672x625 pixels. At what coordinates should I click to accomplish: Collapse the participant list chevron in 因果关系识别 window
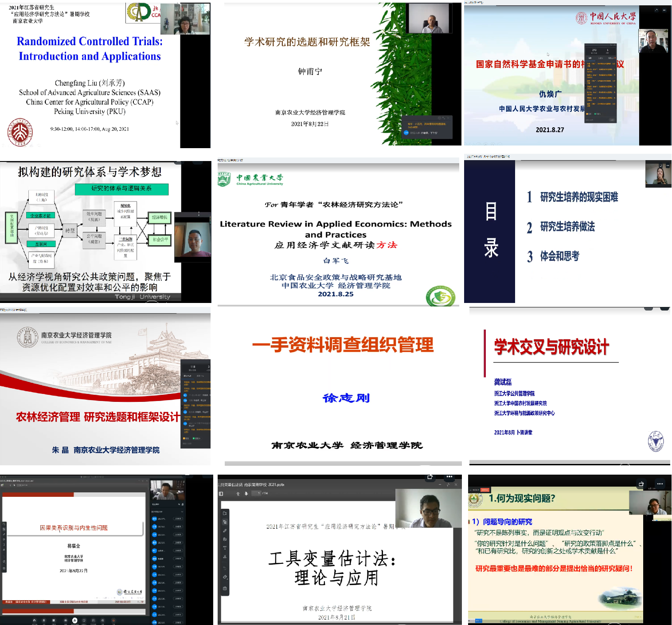pyautogui.click(x=182, y=511)
